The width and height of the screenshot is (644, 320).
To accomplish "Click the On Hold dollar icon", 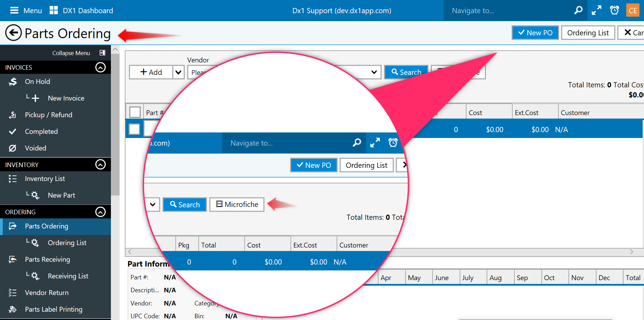I will (x=13, y=81).
